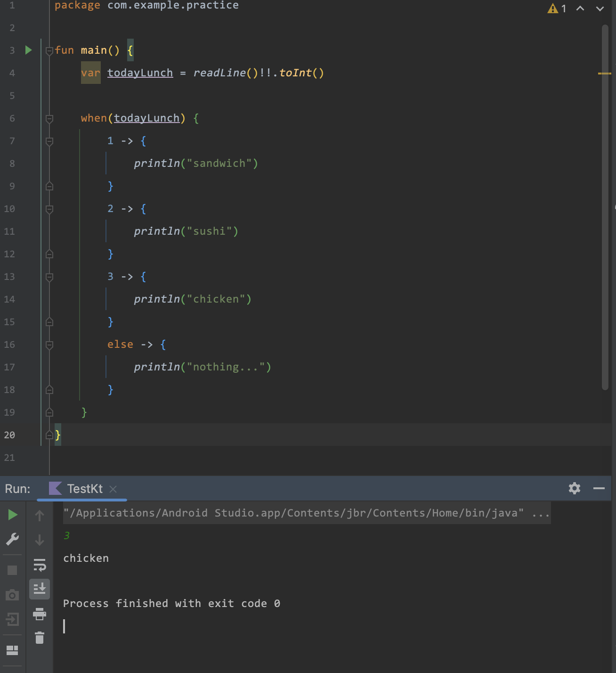The image size is (616, 673).
Task: Click the Run: panel label
Action: point(17,489)
